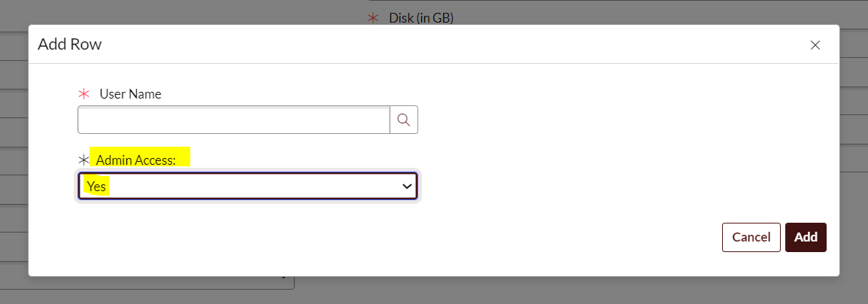Click the asterisk next to Admin Access

83,160
